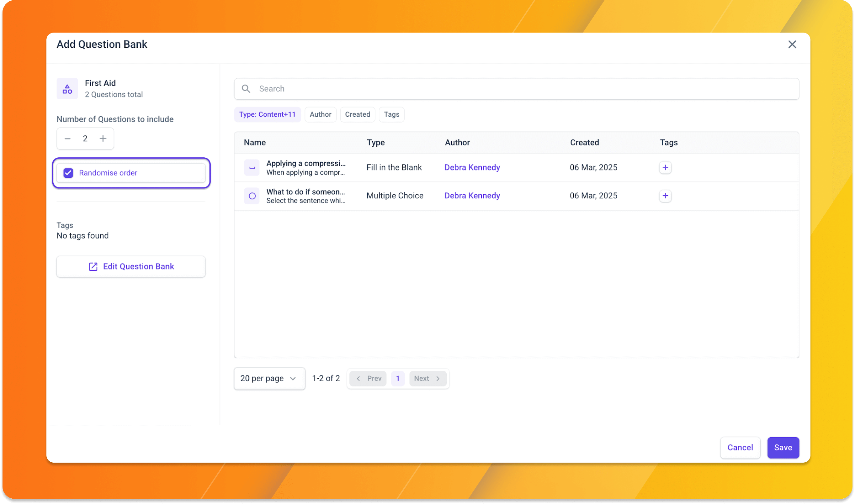Open Edit Question Bank

(131, 267)
